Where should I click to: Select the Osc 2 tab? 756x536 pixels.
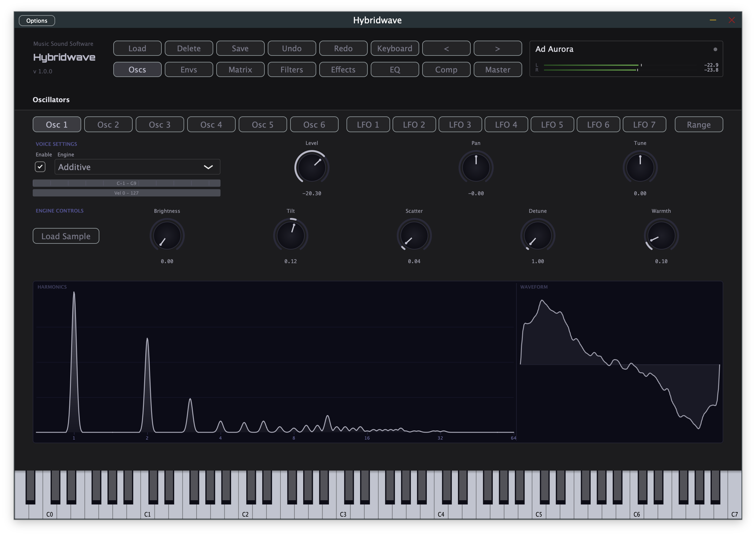(108, 124)
